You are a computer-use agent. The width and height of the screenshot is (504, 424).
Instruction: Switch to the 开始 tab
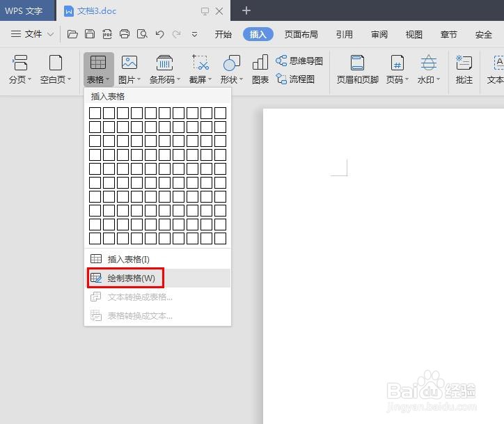223,34
